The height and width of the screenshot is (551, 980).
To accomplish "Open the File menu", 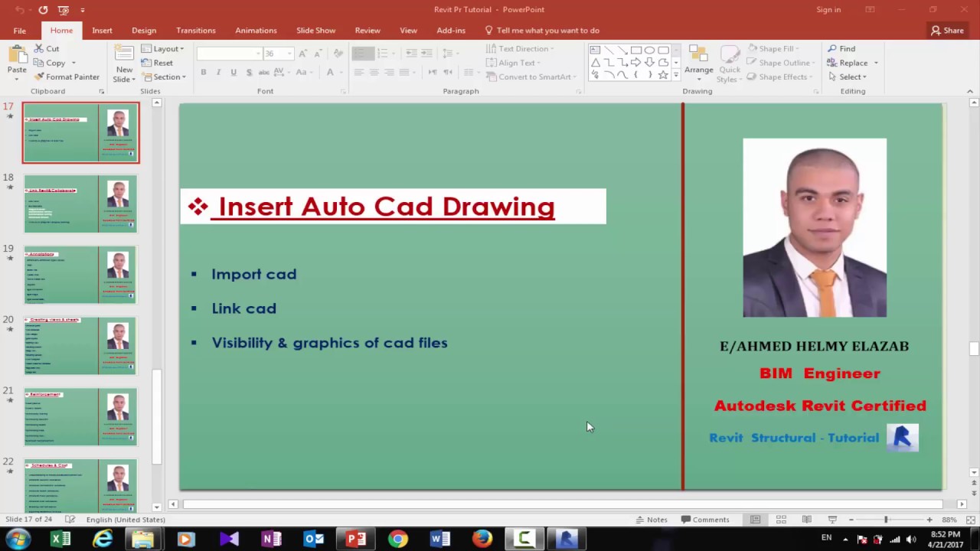I will 19,31.
